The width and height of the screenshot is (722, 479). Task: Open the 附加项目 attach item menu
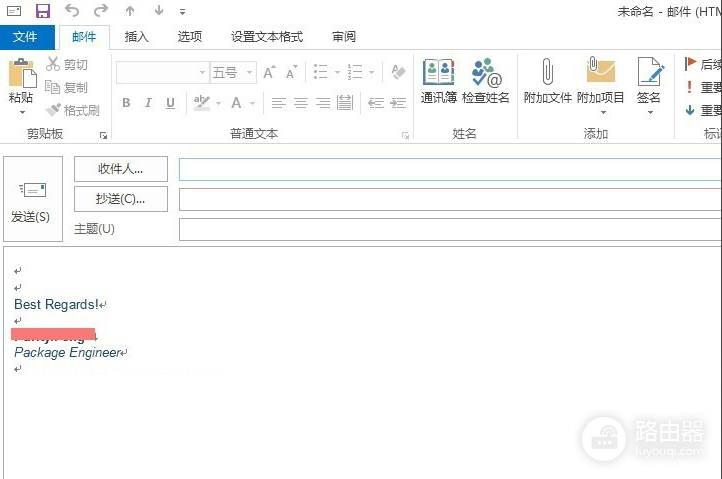pos(601,86)
